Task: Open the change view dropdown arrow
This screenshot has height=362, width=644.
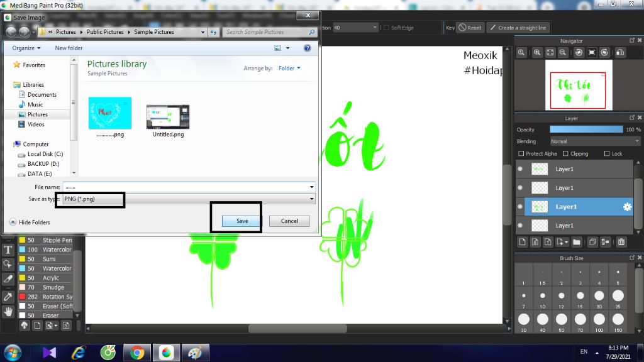Action: [287, 48]
